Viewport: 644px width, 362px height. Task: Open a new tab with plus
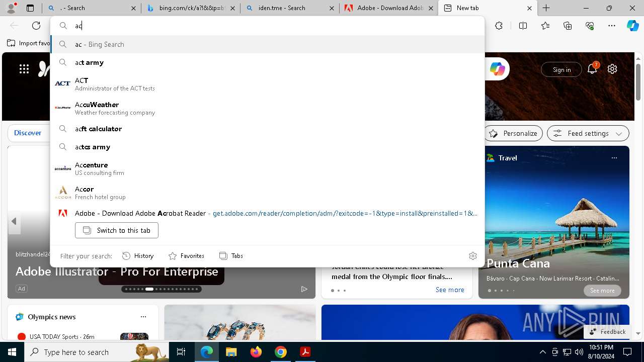tap(546, 8)
